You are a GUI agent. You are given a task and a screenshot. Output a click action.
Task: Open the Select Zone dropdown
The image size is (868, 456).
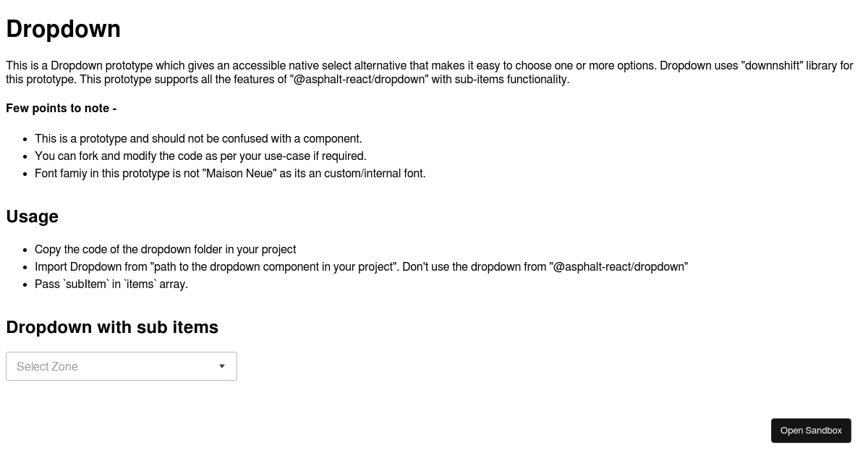[122, 366]
